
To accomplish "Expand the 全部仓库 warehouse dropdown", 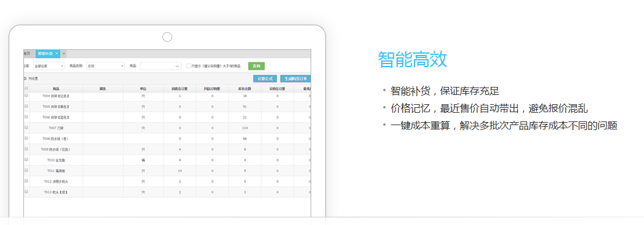I will coord(62,66).
